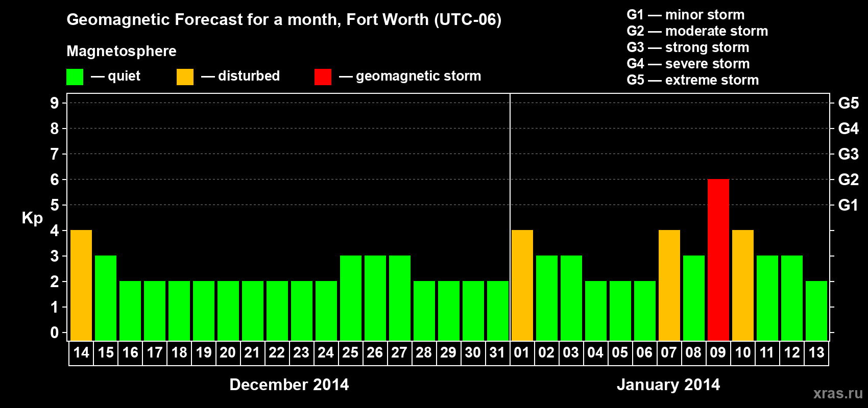Click the date label 01 on the axis
Screen dimensions: 868x408
(522, 353)
